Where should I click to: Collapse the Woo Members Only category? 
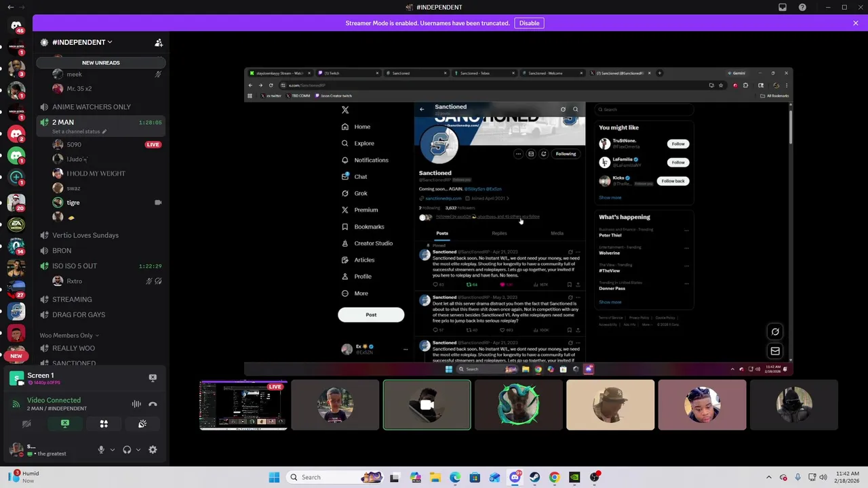[x=69, y=335]
